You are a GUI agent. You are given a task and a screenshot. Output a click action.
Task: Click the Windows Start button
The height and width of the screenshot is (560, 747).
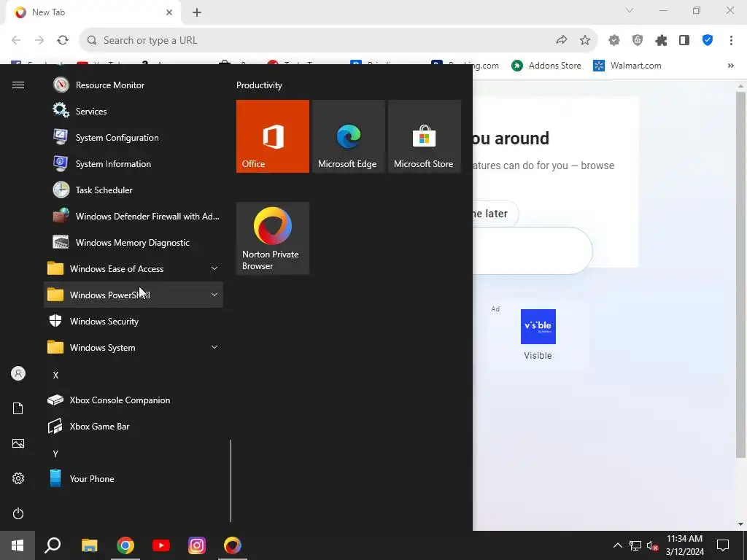tap(18, 545)
